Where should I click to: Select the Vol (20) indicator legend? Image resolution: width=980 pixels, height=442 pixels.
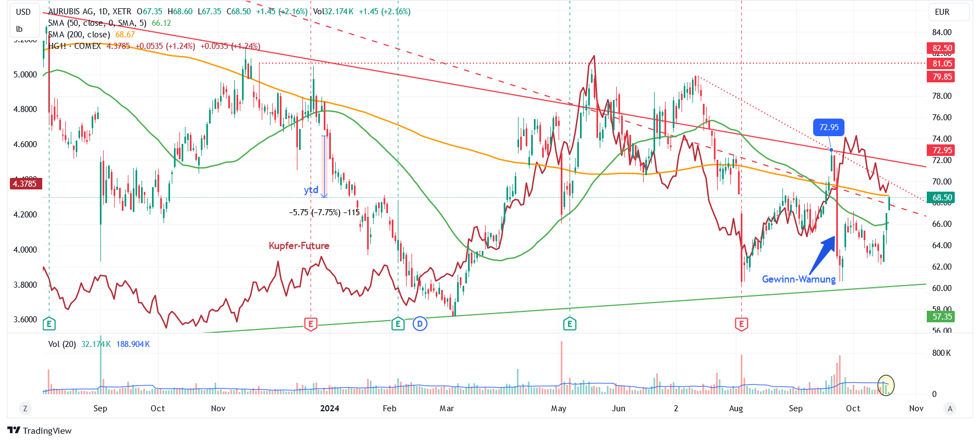pyautogui.click(x=62, y=344)
